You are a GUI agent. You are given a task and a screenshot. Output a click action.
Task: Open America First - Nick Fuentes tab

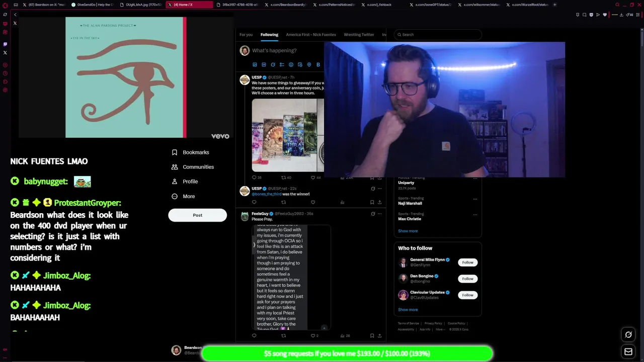coord(311,35)
